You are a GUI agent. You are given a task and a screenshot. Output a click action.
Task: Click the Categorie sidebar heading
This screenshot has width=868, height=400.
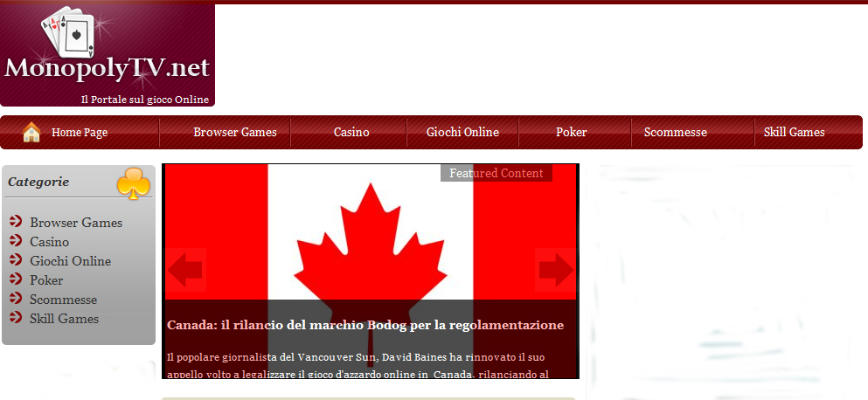(x=38, y=182)
